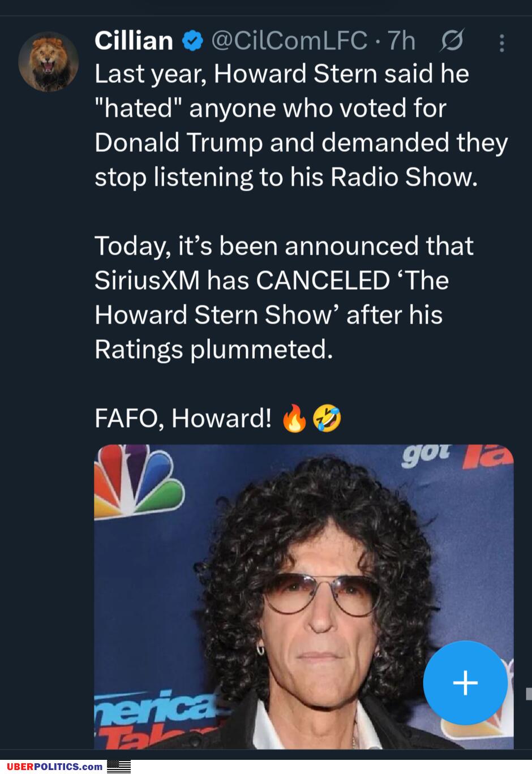Screen dimensions: 532x774
Task: Click the laughing-crying emoji
Action: (x=327, y=419)
